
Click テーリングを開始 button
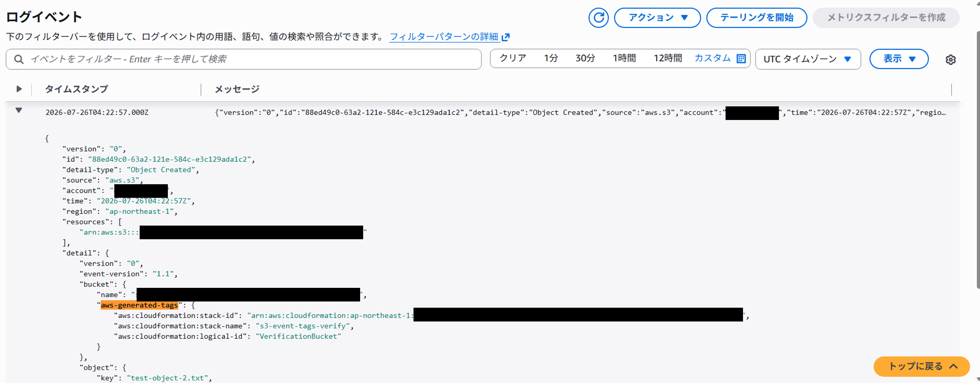coord(756,17)
